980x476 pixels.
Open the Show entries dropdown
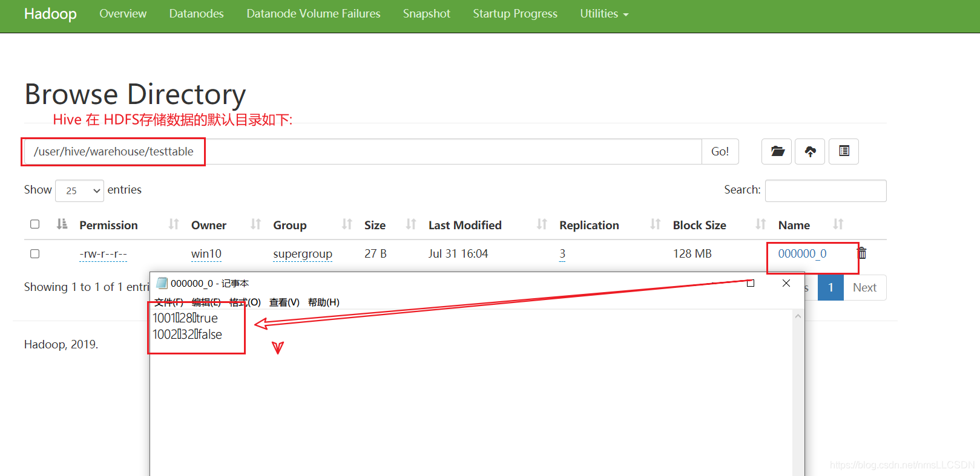coord(79,191)
